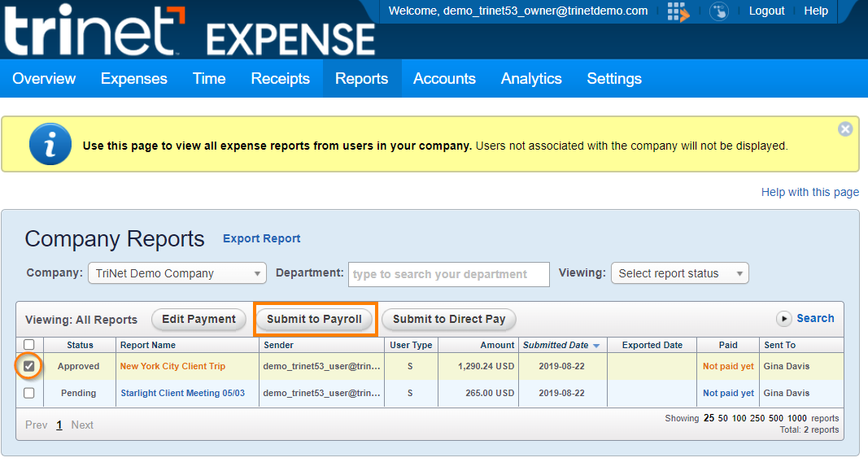868x462 pixels.
Task: Open the Expenses tab
Action: click(x=133, y=79)
